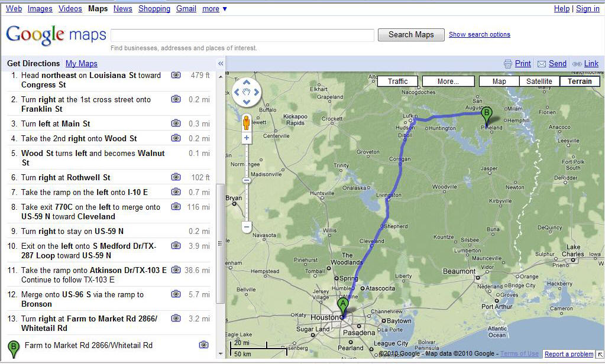Screen dimensions: 605x364
Task: Open street view camera for step 12 US-96 S
Action: 176,294
